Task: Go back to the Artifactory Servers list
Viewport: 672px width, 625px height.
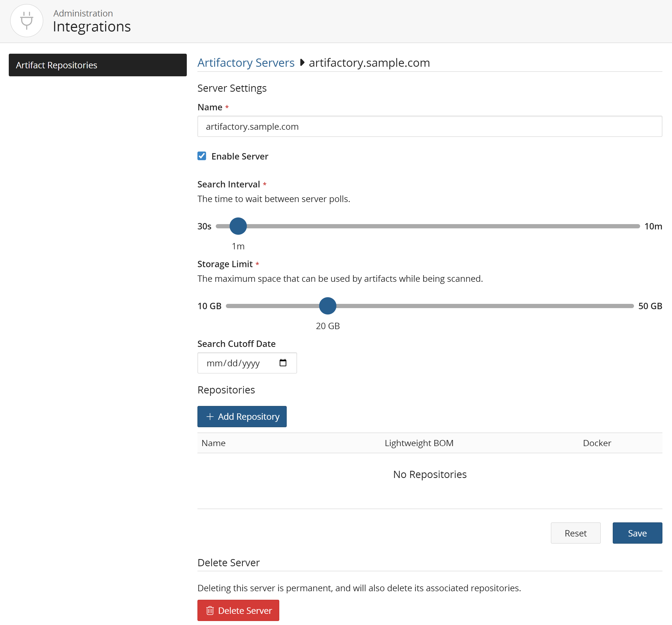Action: pos(246,62)
